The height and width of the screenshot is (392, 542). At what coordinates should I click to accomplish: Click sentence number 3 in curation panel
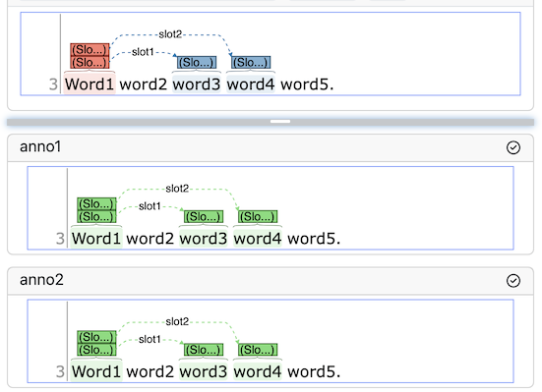pyautogui.click(x=53, y=84)
